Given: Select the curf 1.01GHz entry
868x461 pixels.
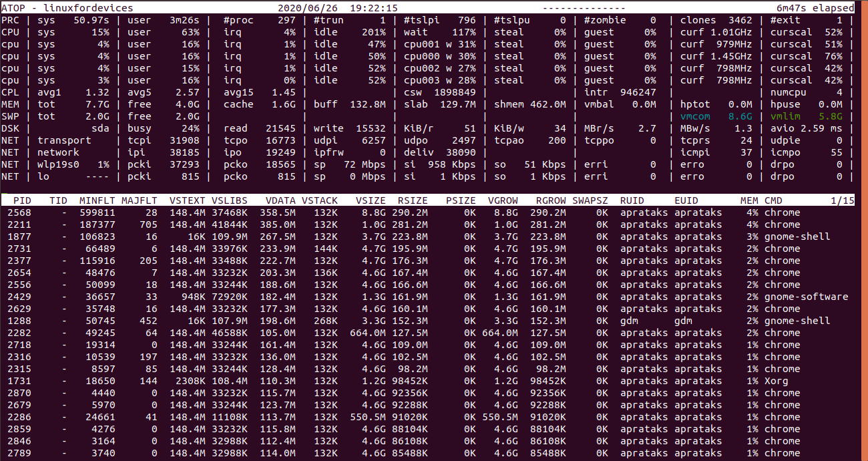Looking at the screenshot, I should [x=716, y=32].
